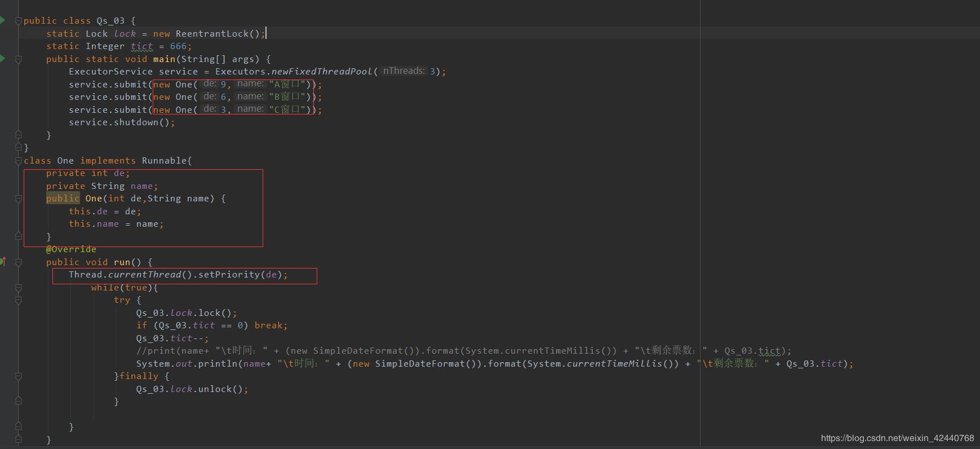Click fold end marker at Qs_03's closing brace
980x449 pixels.
(18, 147)
